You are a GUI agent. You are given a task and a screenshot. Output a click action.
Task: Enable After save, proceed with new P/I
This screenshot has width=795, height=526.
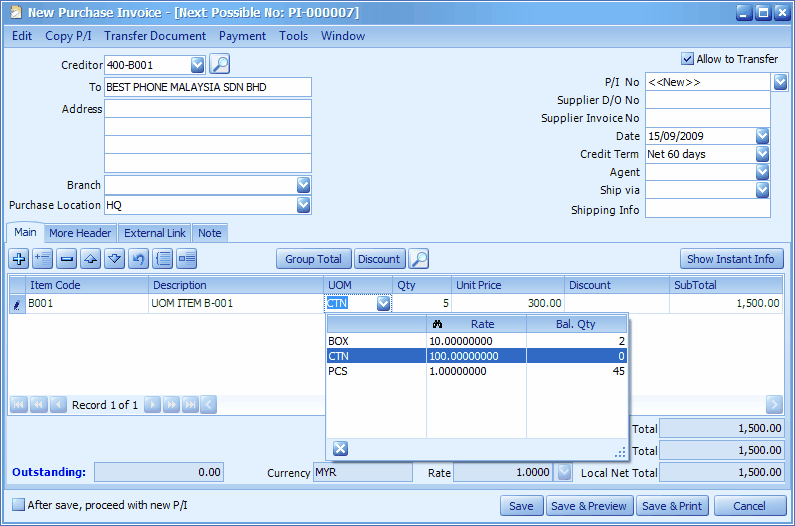pos(18,505)
